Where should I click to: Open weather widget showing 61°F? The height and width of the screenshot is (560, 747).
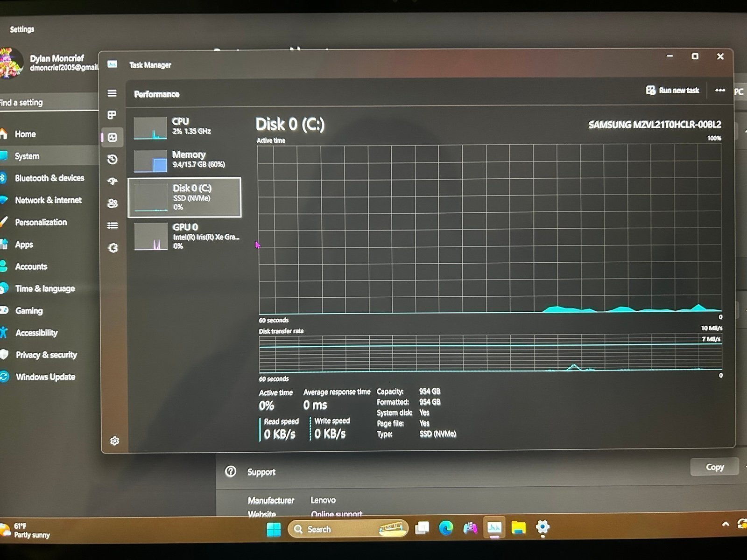pyautogui.click(x=26, y=531)
